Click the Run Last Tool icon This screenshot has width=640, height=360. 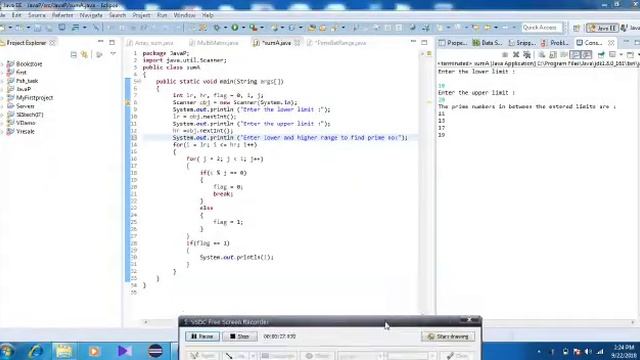(x=254, y=27)
